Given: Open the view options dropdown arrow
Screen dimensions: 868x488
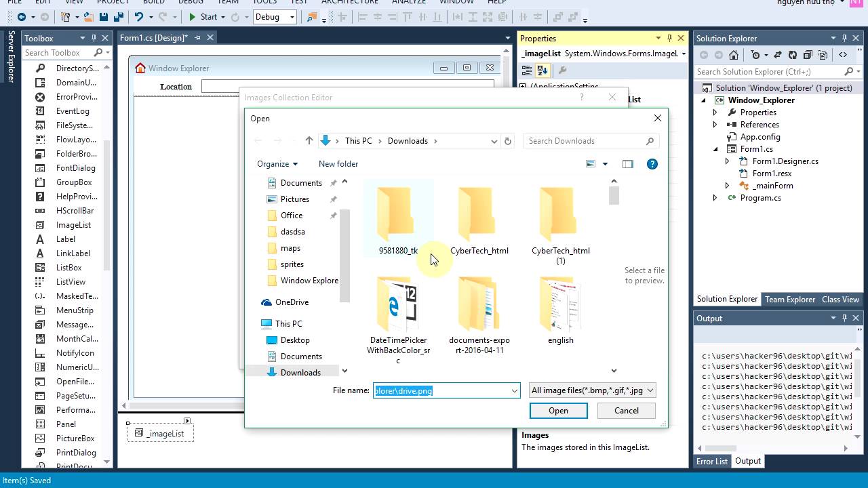Looking at the screenshot, I should coord(605,164).
